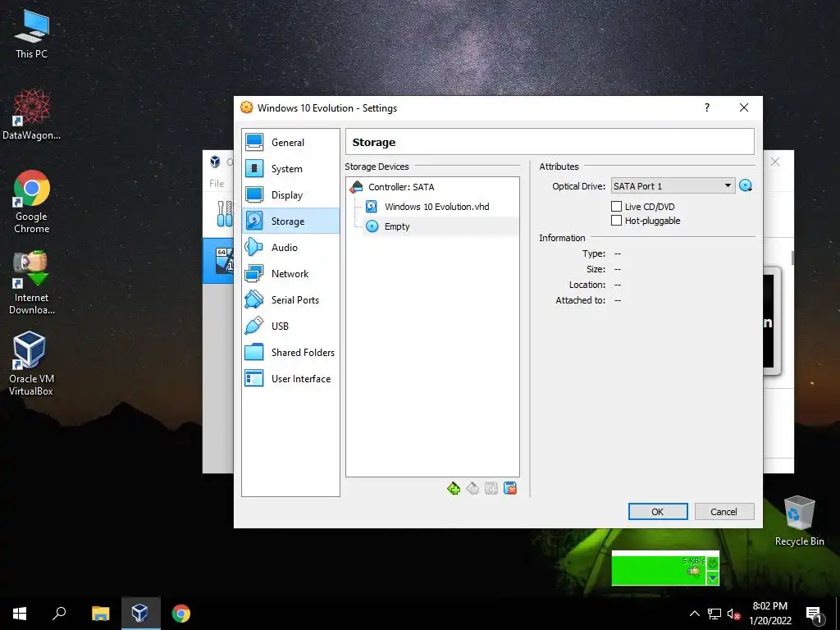Click the add storage controller icon

point(453,488)
